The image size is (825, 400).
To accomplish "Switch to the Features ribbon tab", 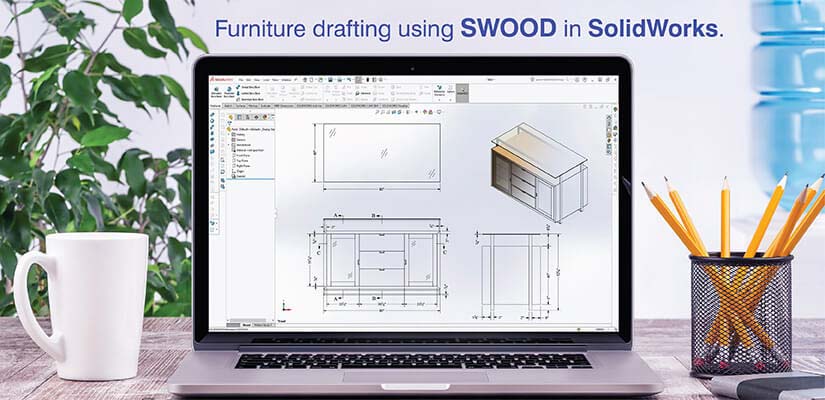I will tap(216, 105).
